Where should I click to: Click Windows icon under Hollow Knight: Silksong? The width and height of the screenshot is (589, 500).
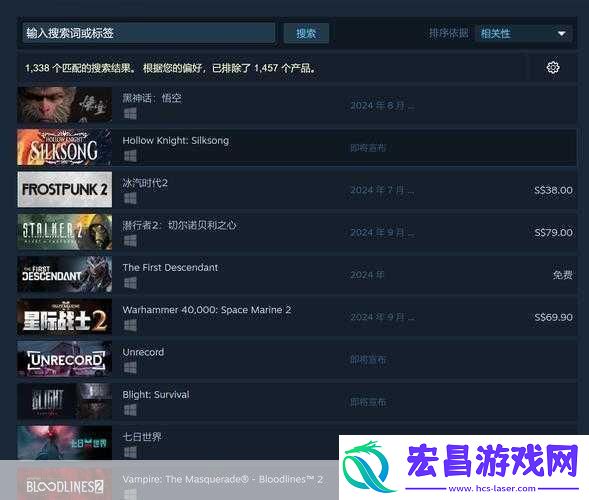pos(130,156)
